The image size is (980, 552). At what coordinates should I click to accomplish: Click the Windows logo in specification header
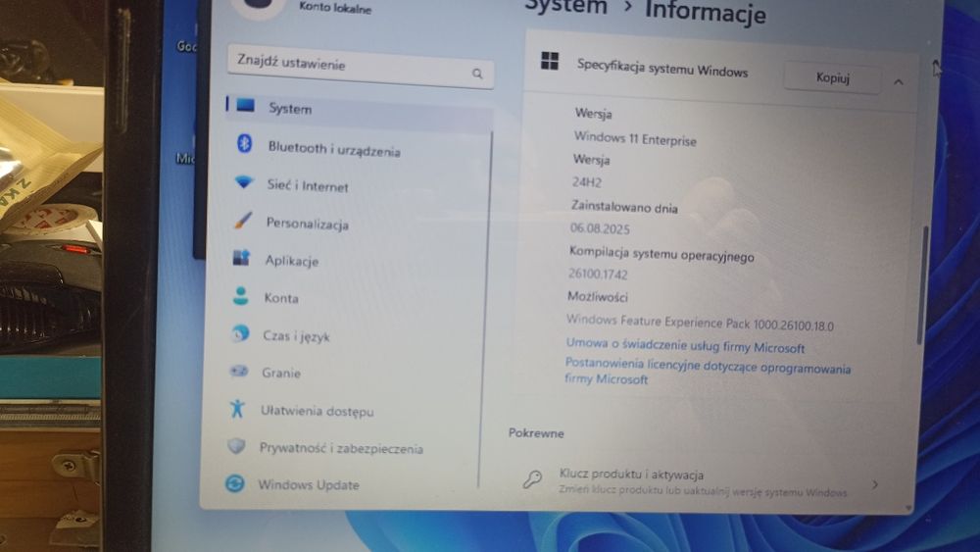pyautogui.click(x=550, y=61)
